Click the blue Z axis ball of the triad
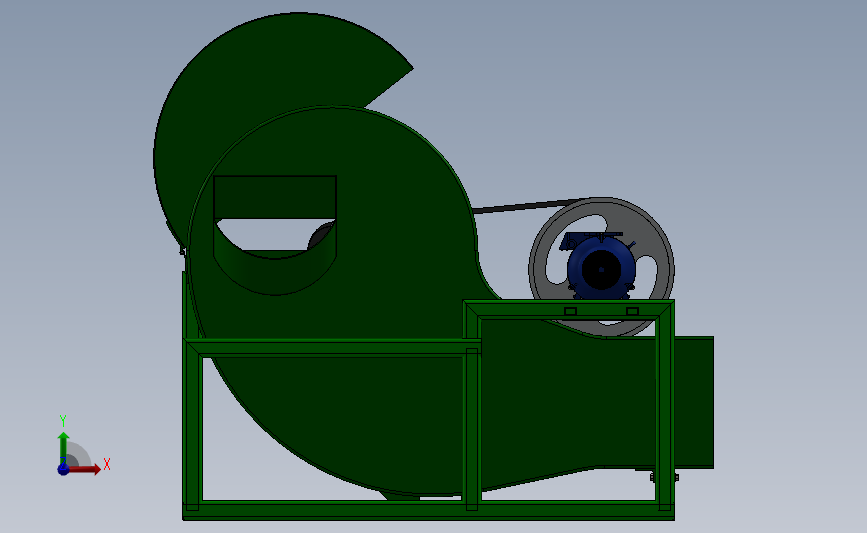The width and height of the screenshot is (867, 533). coord(63,469)
